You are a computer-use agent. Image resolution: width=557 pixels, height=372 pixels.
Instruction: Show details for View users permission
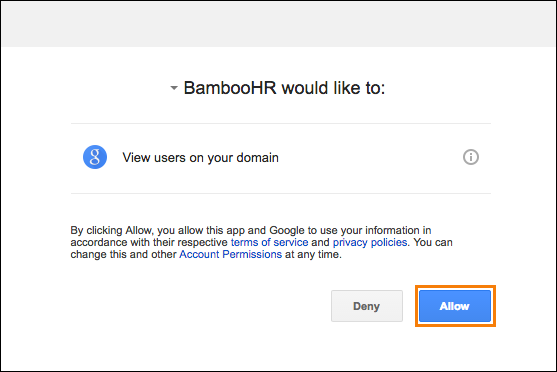471,157
